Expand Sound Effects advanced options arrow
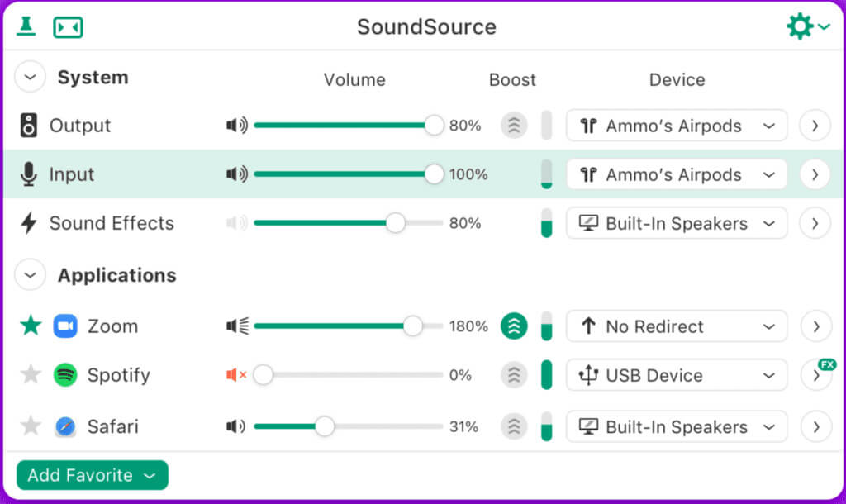This screenshot has width=846, height=504. [x=815, y=223]
